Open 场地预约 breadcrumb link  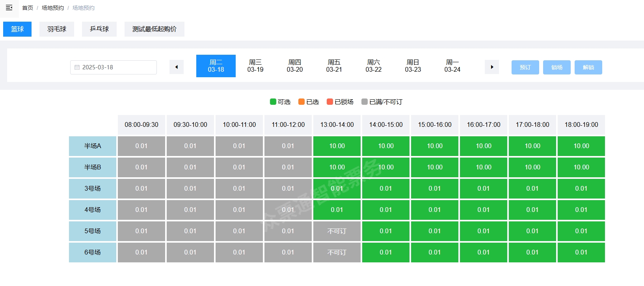[53, 8]
